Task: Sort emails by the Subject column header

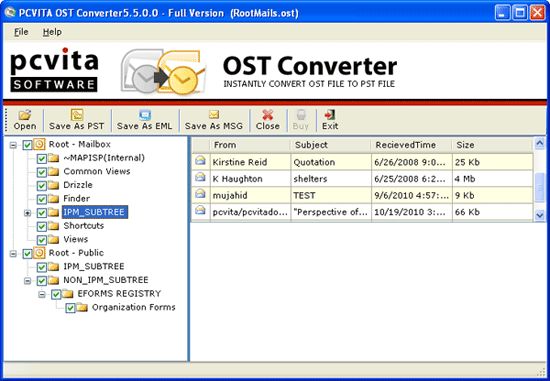Action: coord(330,145)
